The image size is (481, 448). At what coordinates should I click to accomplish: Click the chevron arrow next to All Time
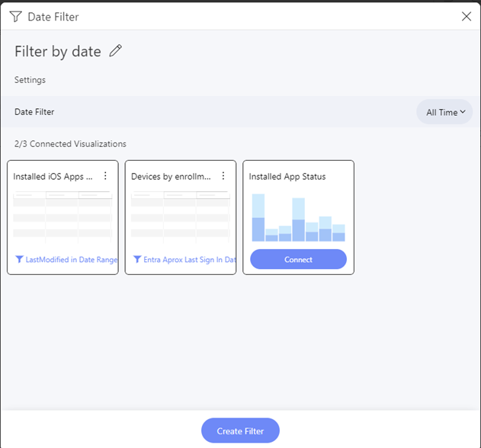click(x=463, y=111)
